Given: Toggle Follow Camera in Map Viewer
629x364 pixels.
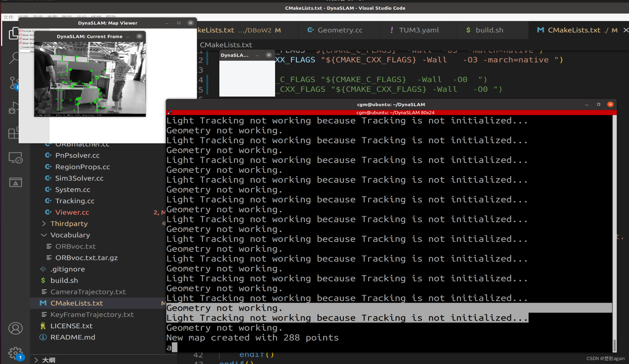Looking at the screenshot, I should click(x=21, y=31).
